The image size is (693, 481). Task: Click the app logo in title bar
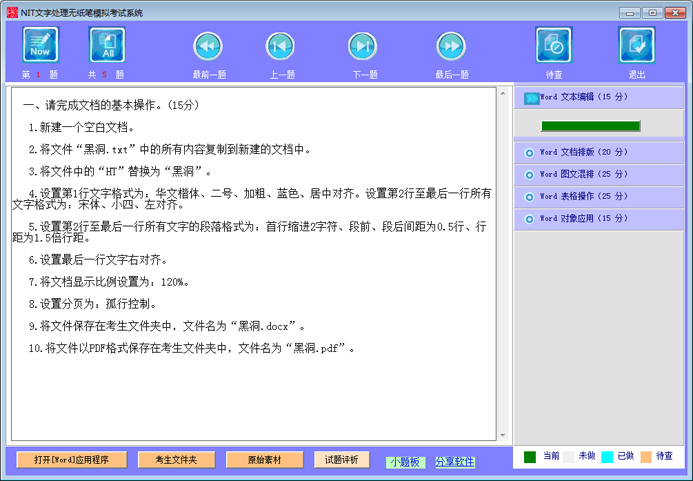pos(12,12)
